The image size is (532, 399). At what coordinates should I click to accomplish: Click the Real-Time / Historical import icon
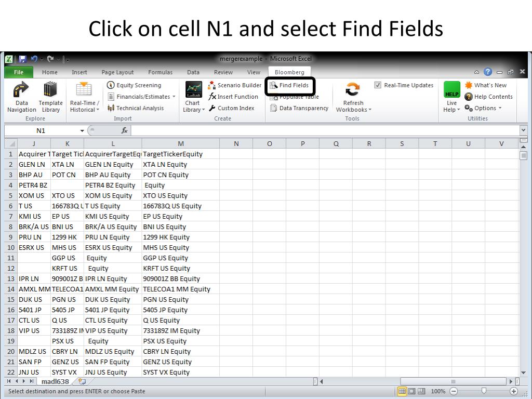(84, 97)
